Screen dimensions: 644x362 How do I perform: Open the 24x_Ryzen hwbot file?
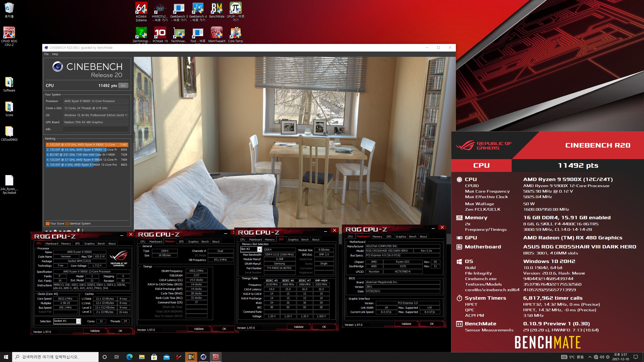click(x=9, y=185)
